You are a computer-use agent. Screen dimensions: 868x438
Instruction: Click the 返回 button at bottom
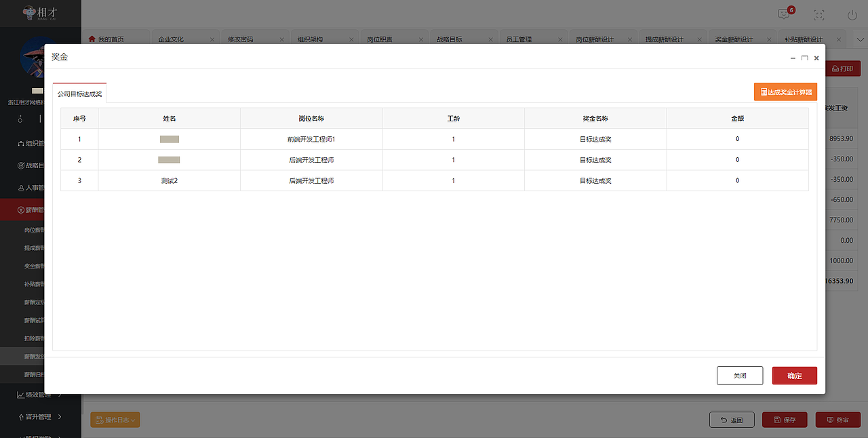click(732, 420)
